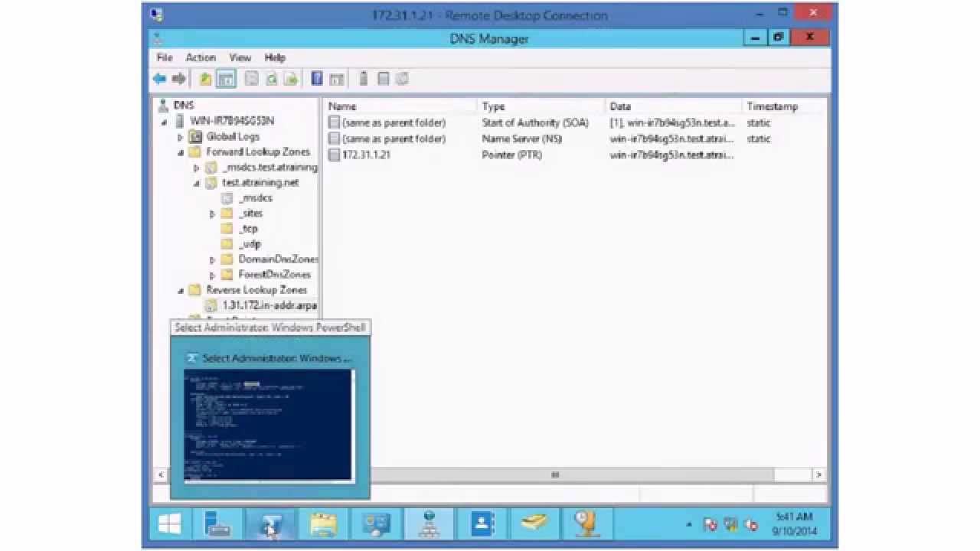The image size is (980, 551).
Task: Click the New Record toolbar icon
Action: click(x=384, y=79)
